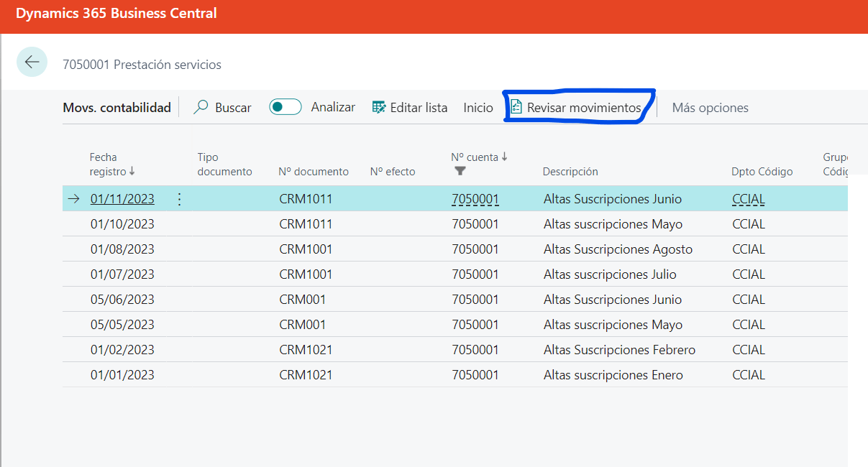The height and width of the screenshot is (467, 868).
Task: Toggle the Analizar switch
Action: (285, 107)
